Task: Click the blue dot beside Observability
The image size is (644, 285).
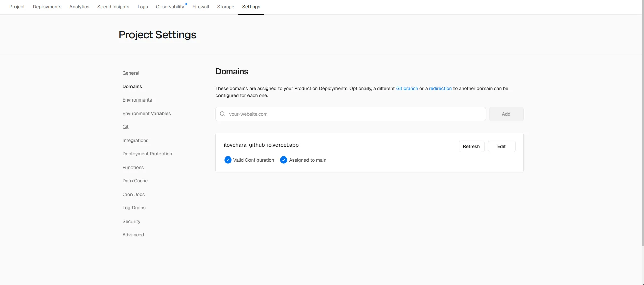Action: point(186,4)
